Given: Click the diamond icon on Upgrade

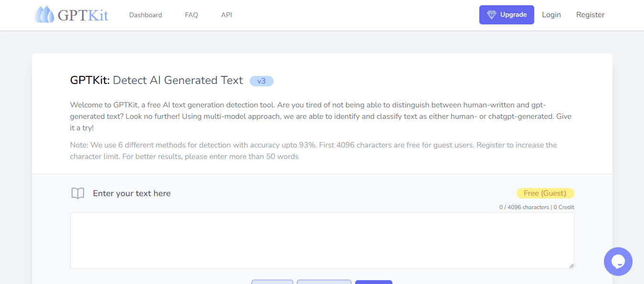Looking at the screenshot, I should point(491,15).
